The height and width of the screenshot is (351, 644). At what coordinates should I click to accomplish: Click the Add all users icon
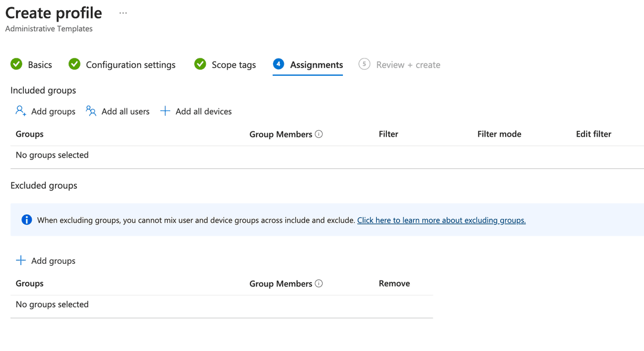tap(91, 111)
